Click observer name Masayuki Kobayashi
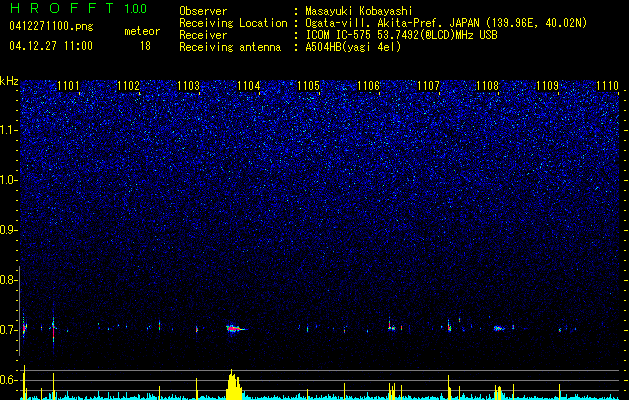 [x=358, y=11]
